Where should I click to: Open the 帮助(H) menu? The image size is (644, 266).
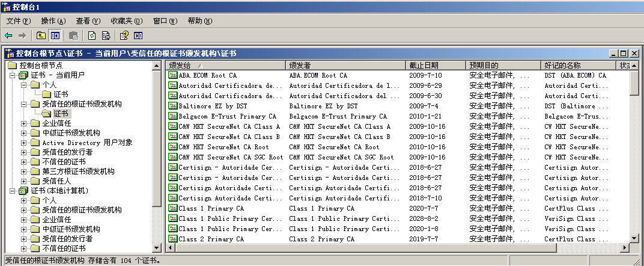pyautogui.click(x=200, y=21)
